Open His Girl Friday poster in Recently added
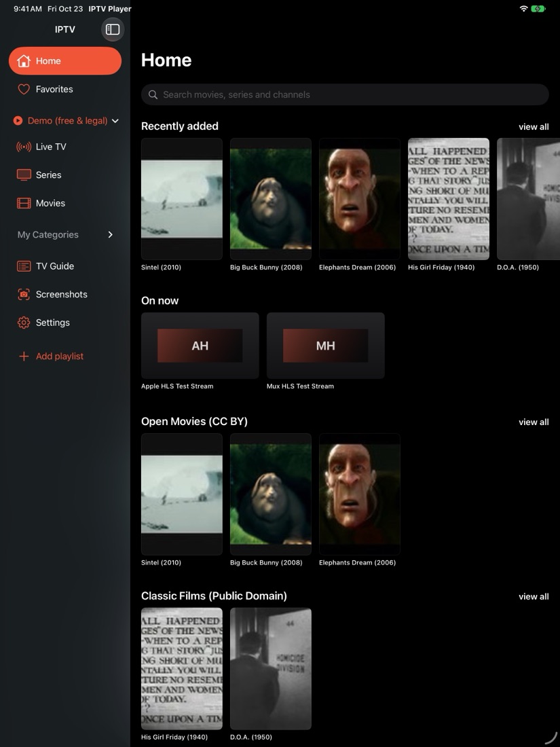Image resolution: width=560 pixels, height=747 pixels. pyautogui.click(x=449, y=199)
